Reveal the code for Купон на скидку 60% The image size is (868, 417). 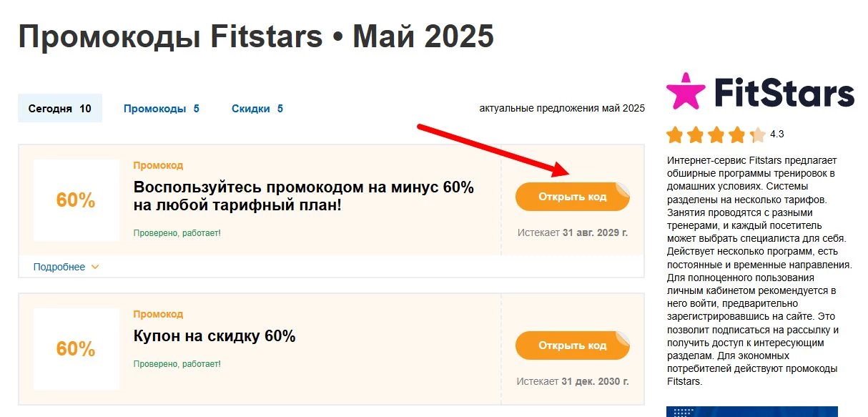click(572, 345)
